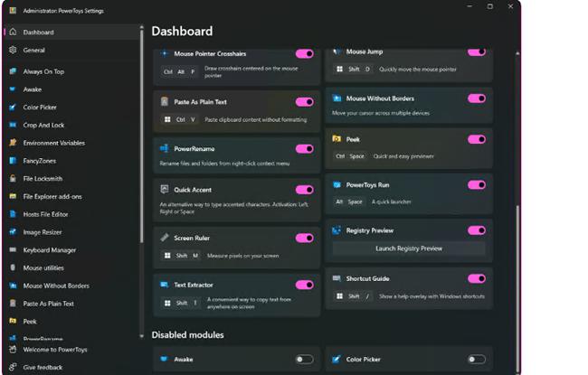Open Mouse utilities in the navigation list
Image resolution: width=588 pixels, height=375 pixels.
coord(43,267)
